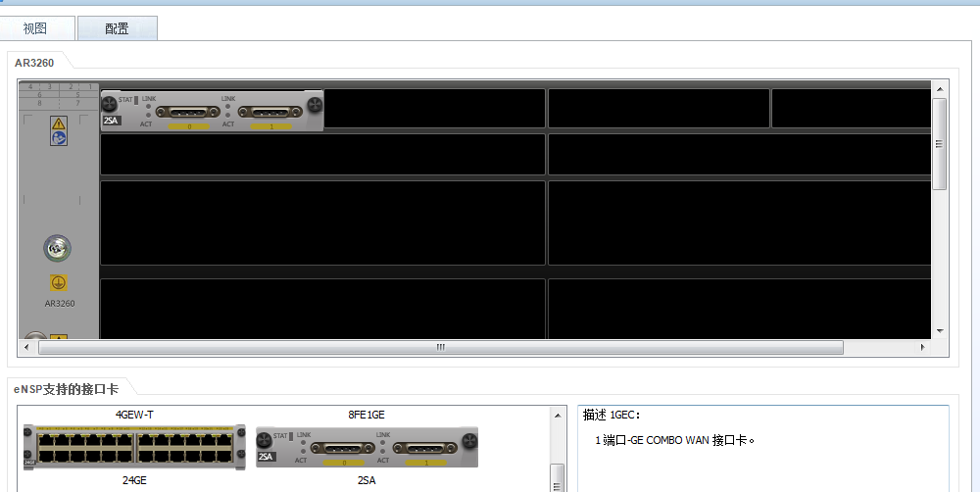Click blue ESD icon on chassis
The width and height of the screenshot is (980, 492).
(x=59, y=137)
